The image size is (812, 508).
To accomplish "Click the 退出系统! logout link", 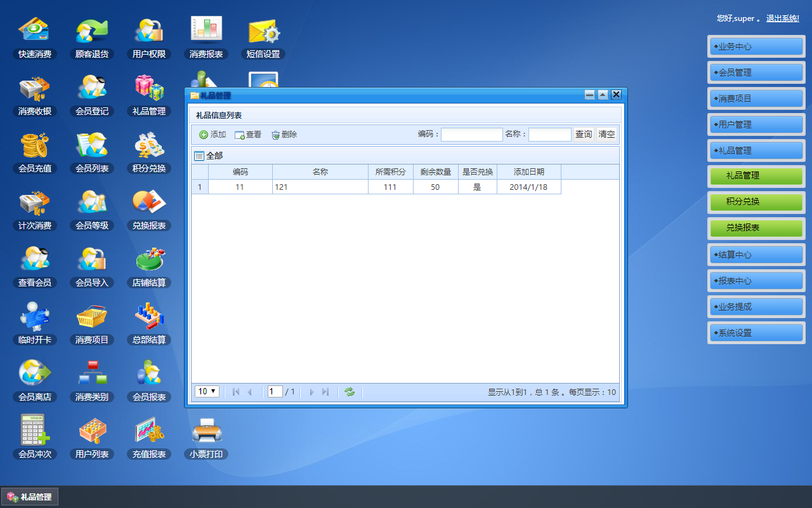I will click(x=783, y=18).
